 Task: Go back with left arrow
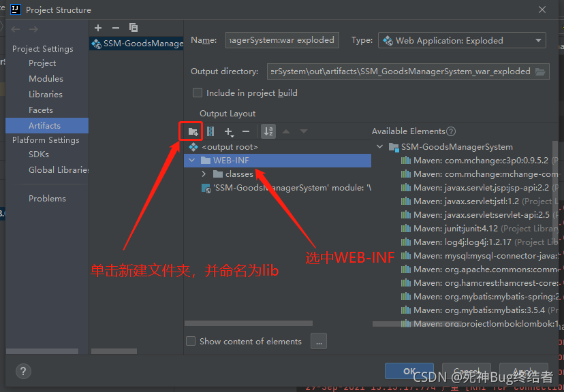click(x=16, y=29)
